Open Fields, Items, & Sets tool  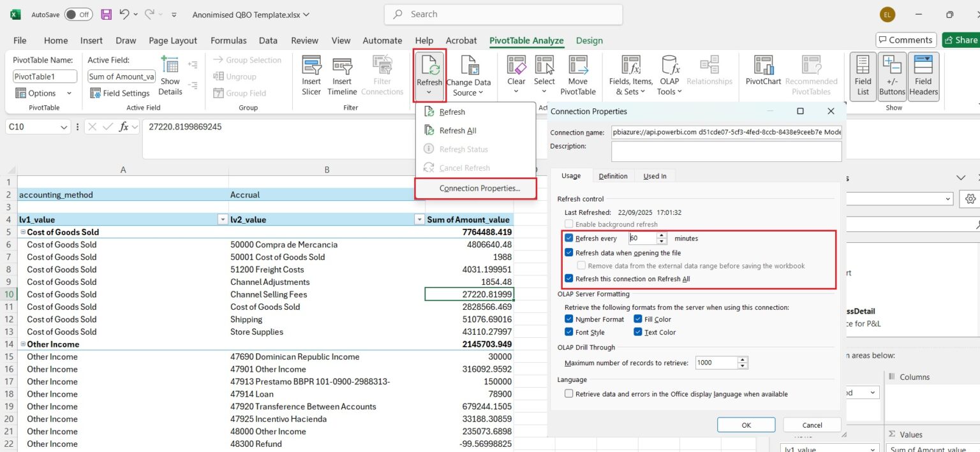[x=631, y=75]
